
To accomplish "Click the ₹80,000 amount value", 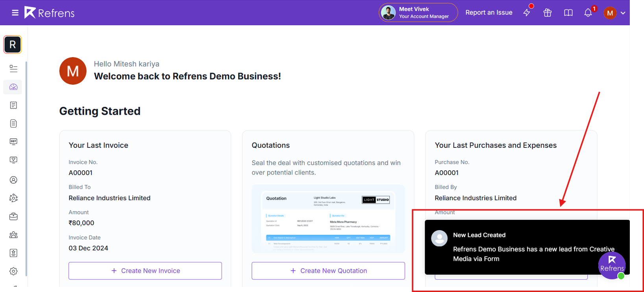I will tap(81, 223).
